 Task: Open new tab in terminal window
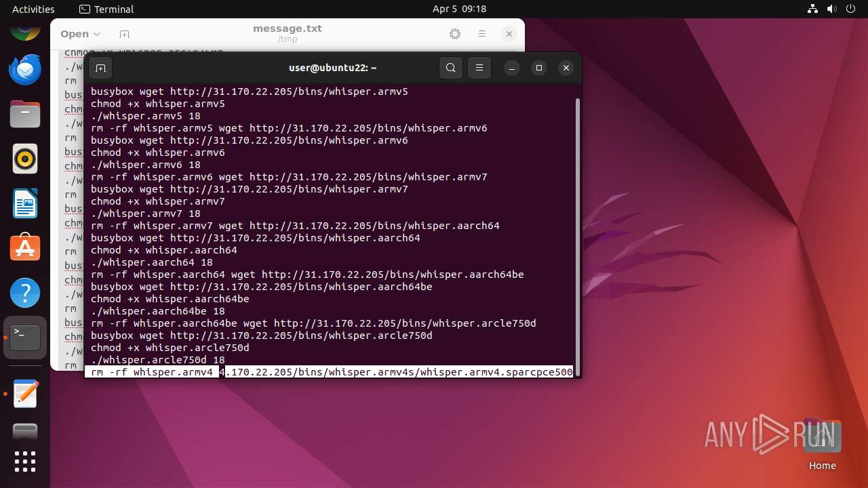pos(100,68)
